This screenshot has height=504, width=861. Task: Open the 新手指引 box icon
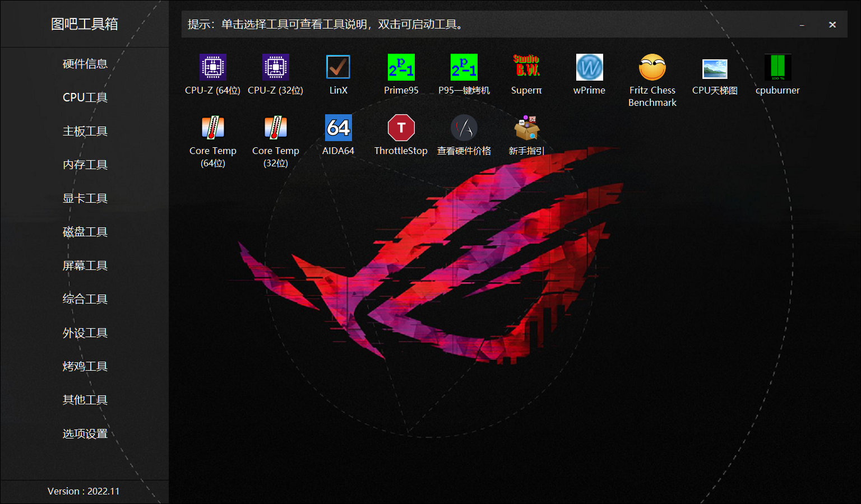(x=527, y=128)
